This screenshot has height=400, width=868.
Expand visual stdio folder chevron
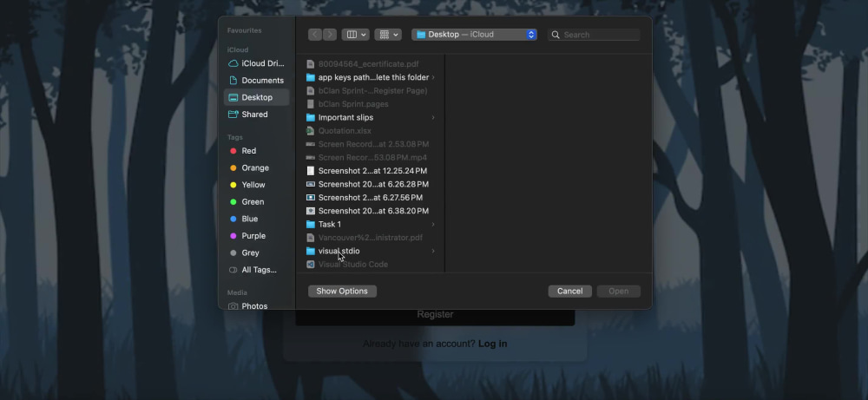click(x=433, y=251)
